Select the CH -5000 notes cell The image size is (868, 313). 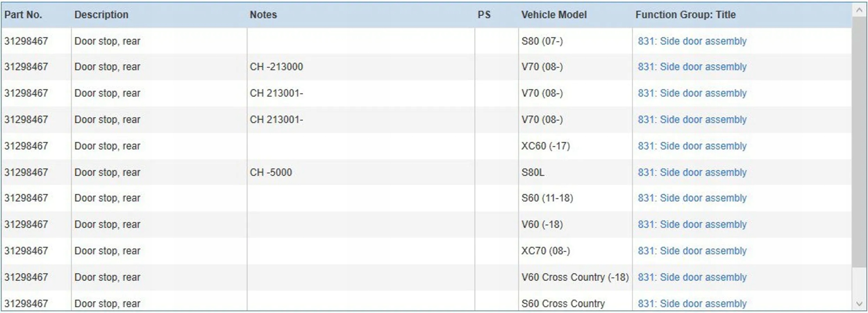pyautogui.click(x=271, y=172)
